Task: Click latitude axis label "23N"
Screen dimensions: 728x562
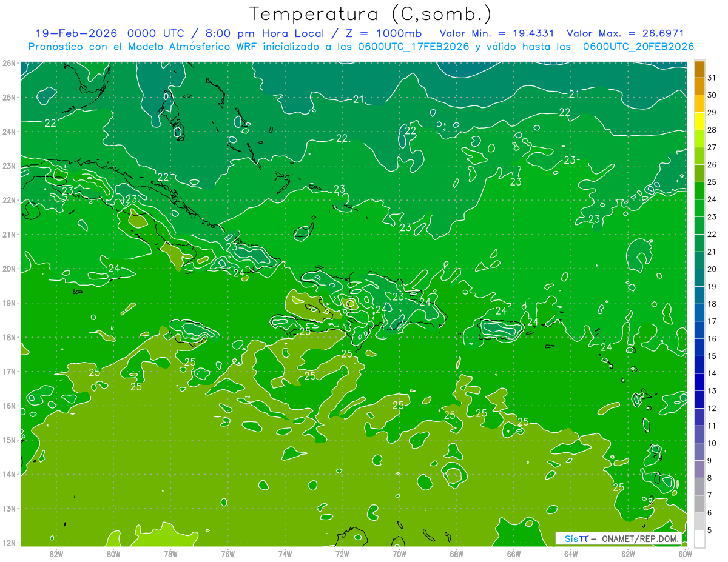Action: pyautogui.click(x=8, y=166)
